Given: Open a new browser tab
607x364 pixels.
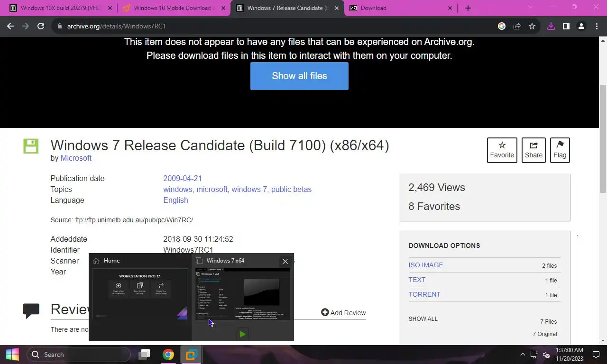Looking at the screenshot, I should coord(468,8).
